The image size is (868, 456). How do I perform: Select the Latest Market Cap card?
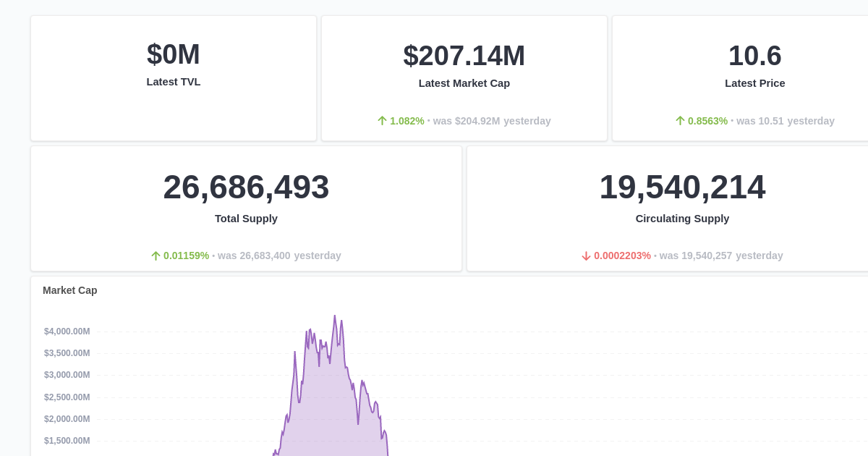point(464,77)
